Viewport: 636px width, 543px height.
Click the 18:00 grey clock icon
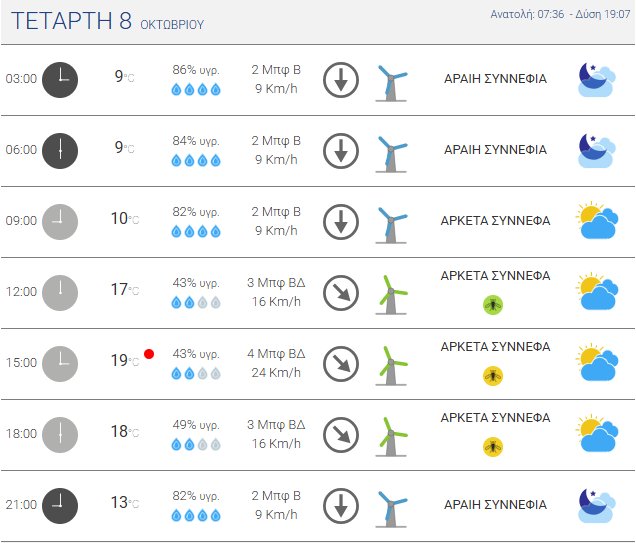(60, 434)
